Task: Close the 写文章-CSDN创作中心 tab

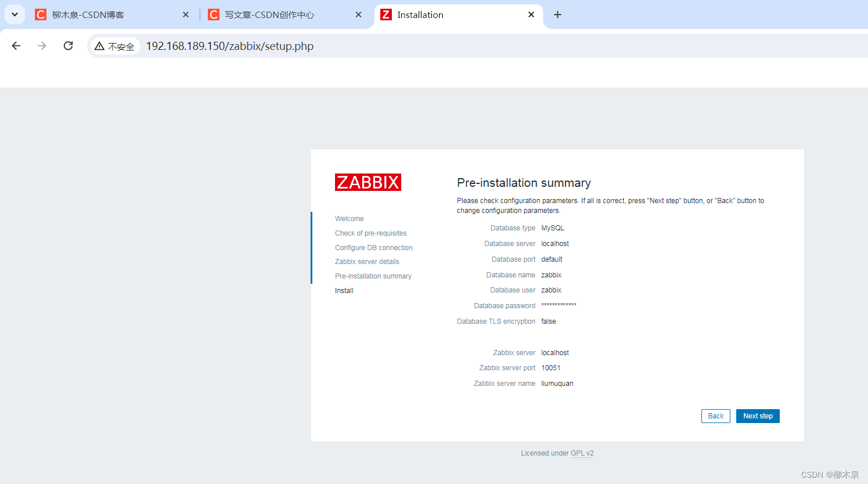Action: pyautogui.click(x=358, y=15)
